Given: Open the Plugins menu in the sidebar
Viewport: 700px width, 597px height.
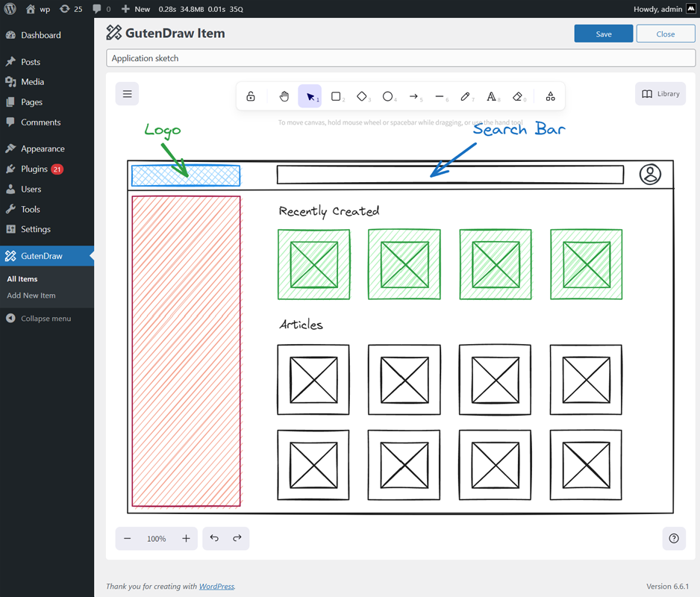Looking at the screenshot, I should pyautogui.click(x=34, y=169).
